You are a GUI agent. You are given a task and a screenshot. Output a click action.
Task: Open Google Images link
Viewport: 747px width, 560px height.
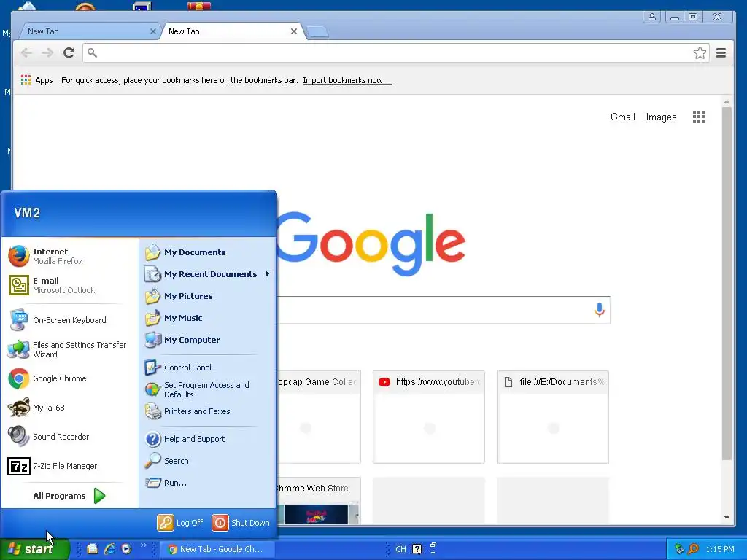tap(661, 117)
